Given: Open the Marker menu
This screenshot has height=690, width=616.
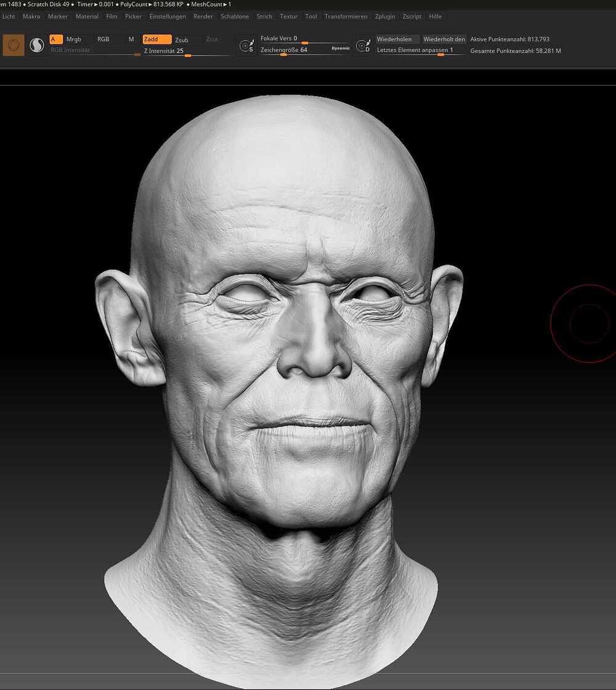Looking at the screenshot, I should click(58, 16).
